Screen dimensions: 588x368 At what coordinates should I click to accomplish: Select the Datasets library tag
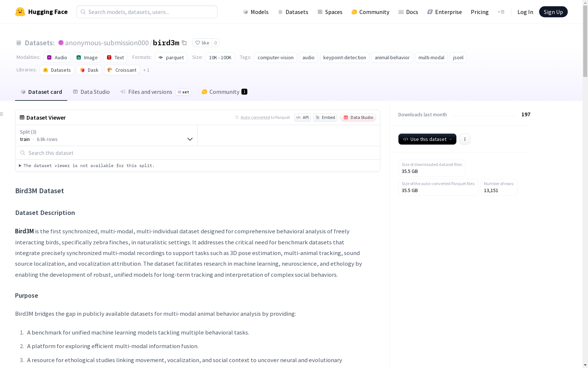pos(57,70)
